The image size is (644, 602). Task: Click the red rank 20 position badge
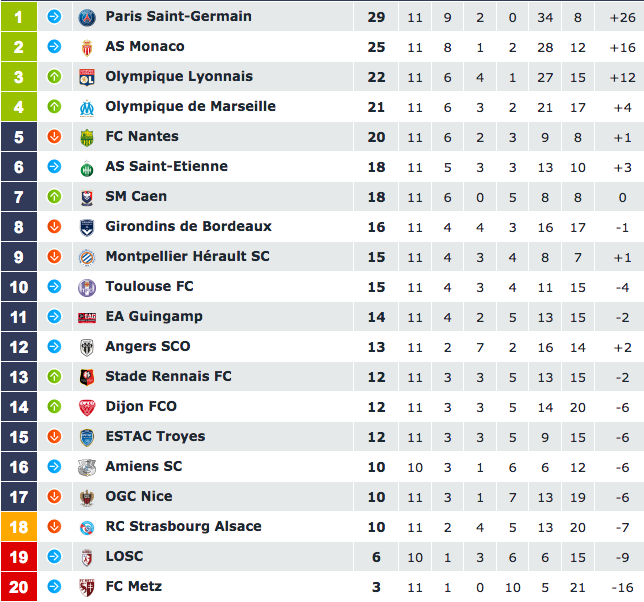[x=19, y=587]
